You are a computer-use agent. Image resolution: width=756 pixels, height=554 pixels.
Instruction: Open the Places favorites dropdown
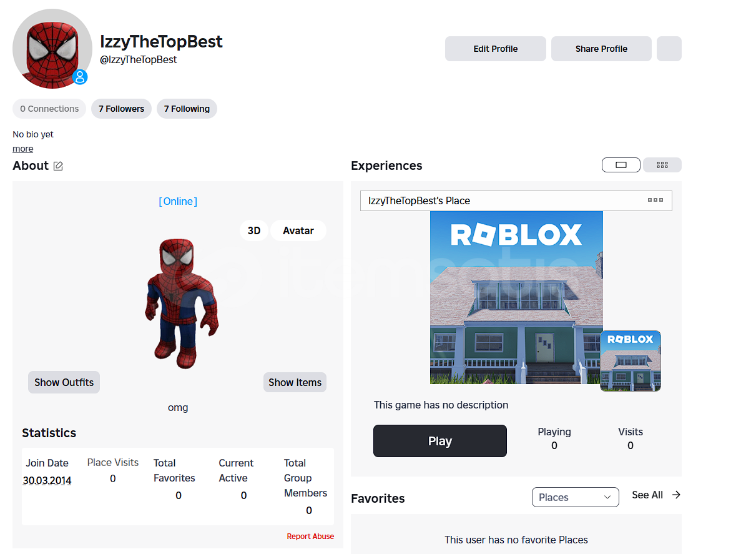click(575, 497)
